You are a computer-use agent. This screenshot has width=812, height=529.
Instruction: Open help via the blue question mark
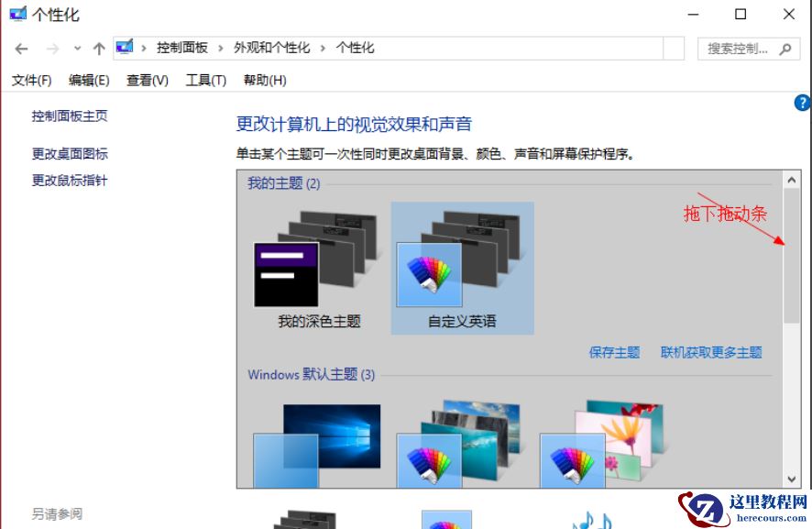(x=800, y=103)
